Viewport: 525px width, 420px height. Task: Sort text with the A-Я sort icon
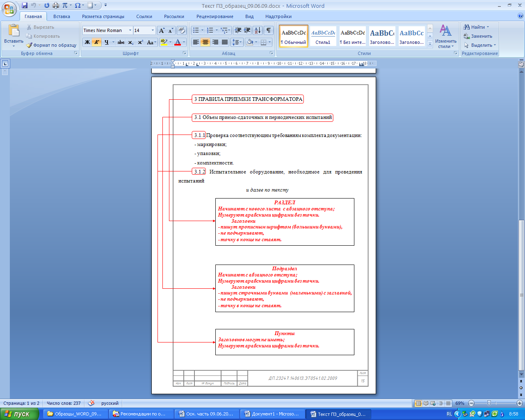(x=258, y=30)
